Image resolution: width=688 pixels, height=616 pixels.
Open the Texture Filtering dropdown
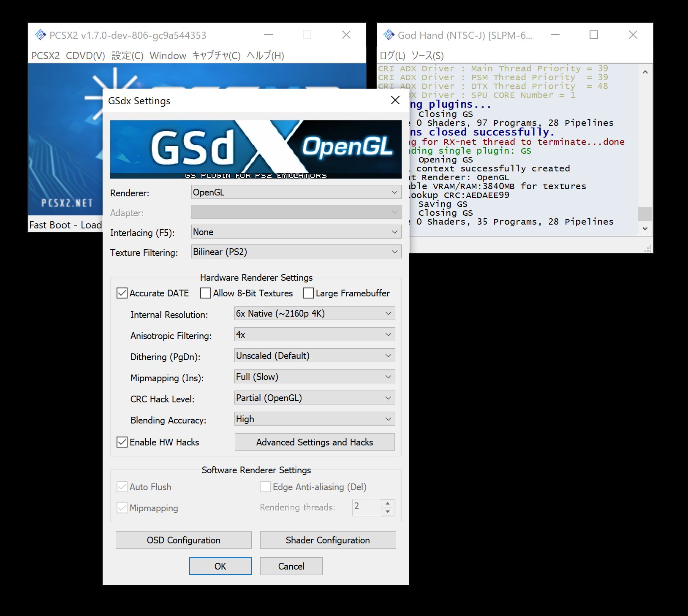296,252
